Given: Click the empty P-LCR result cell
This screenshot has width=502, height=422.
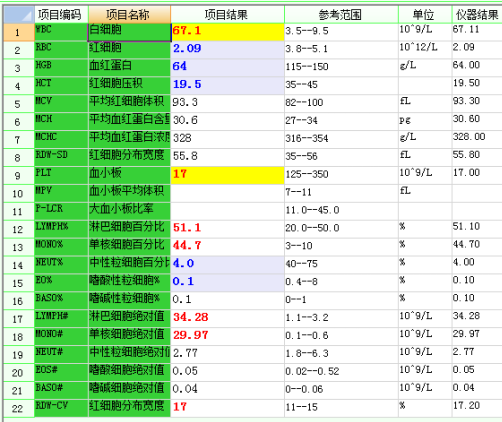Looking at the screenshot, I should pos(227,211).
